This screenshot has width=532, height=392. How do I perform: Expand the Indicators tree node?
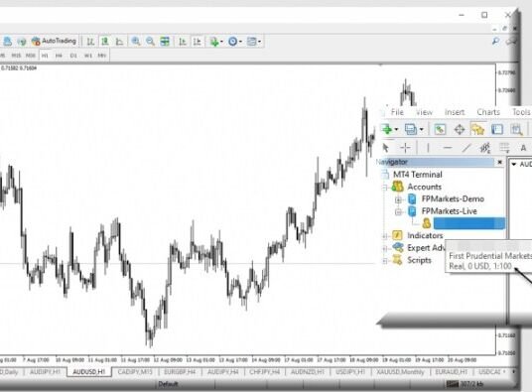(x=385, y=236)
